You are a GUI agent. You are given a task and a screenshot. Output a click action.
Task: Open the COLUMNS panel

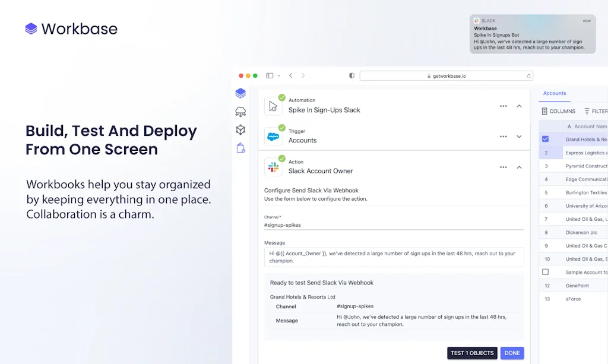[558, 111]
